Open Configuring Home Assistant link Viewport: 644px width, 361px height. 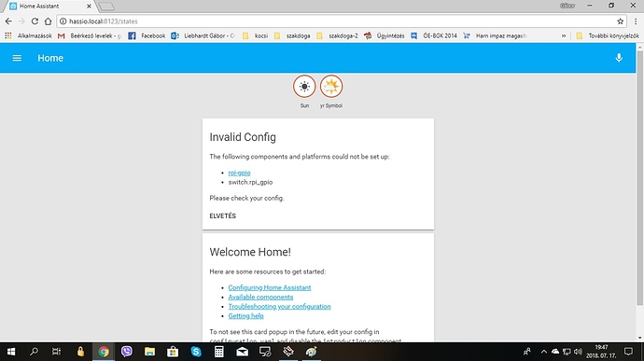tap(270, 287)
